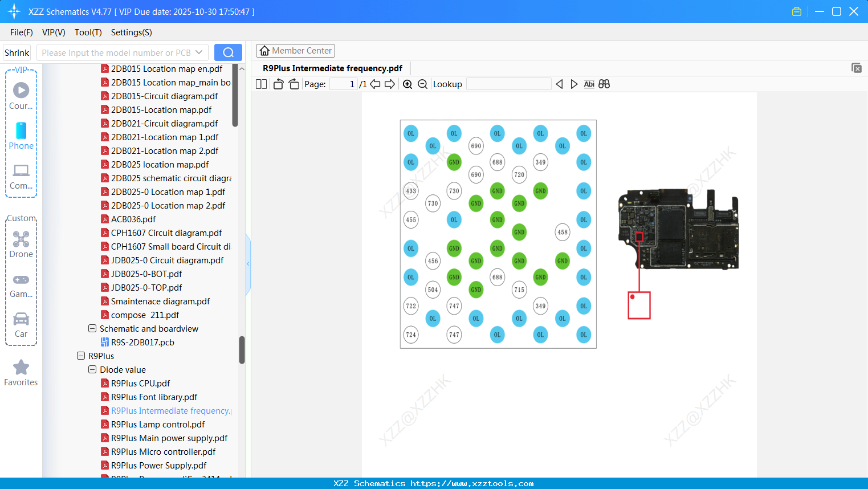Go to the next page arrow

(x=390, y=84)
